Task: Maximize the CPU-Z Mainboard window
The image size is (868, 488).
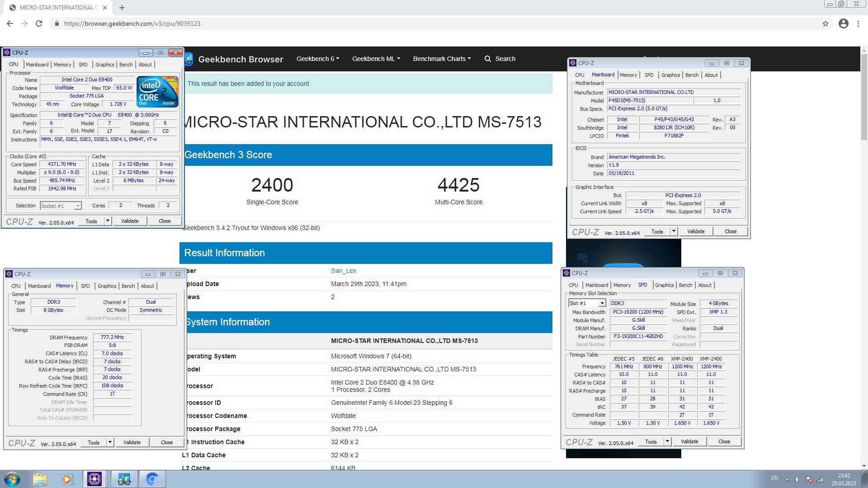Action: tap(726, 63)
